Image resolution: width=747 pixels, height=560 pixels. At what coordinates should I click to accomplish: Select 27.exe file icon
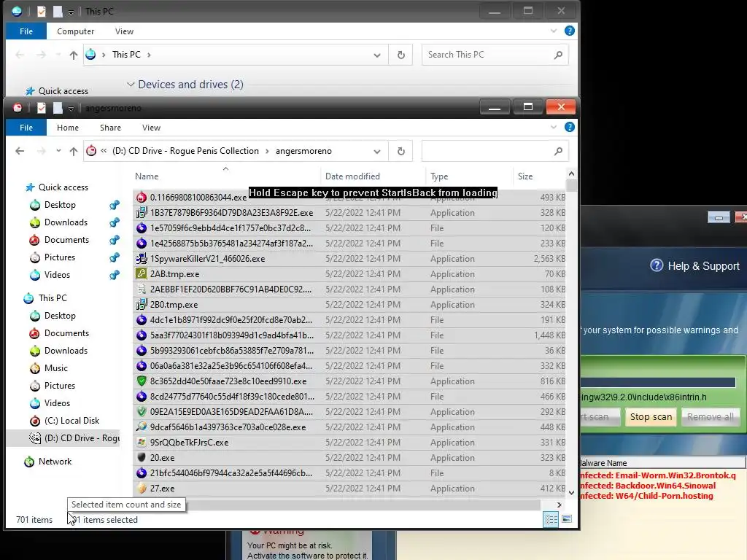pyautogui.click(x=142, y=488)
